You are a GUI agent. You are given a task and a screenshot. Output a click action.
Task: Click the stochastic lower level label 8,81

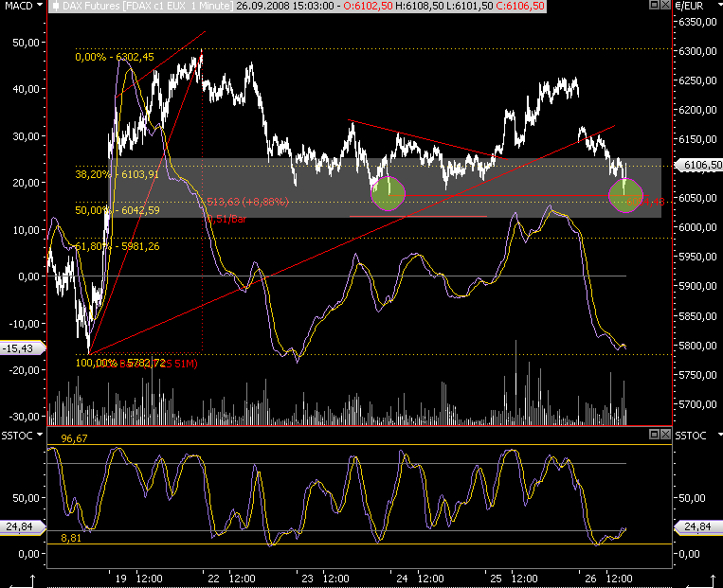click(70, 538)
